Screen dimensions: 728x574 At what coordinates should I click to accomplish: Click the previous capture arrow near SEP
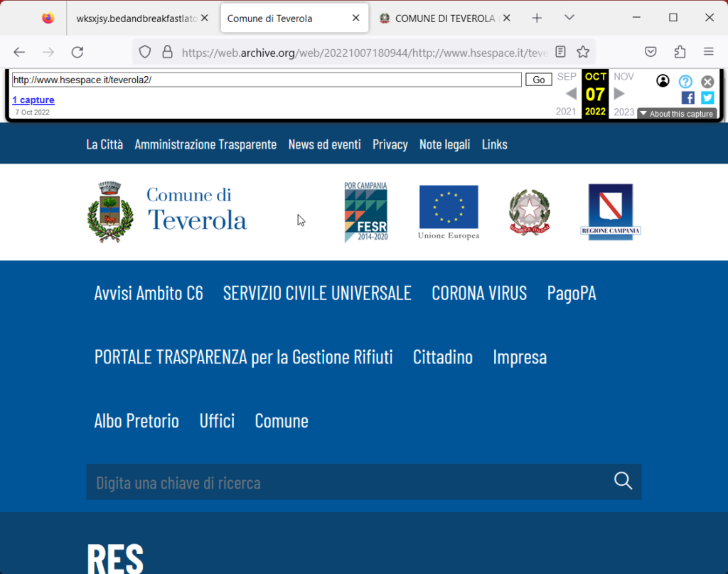click(571, 94)
